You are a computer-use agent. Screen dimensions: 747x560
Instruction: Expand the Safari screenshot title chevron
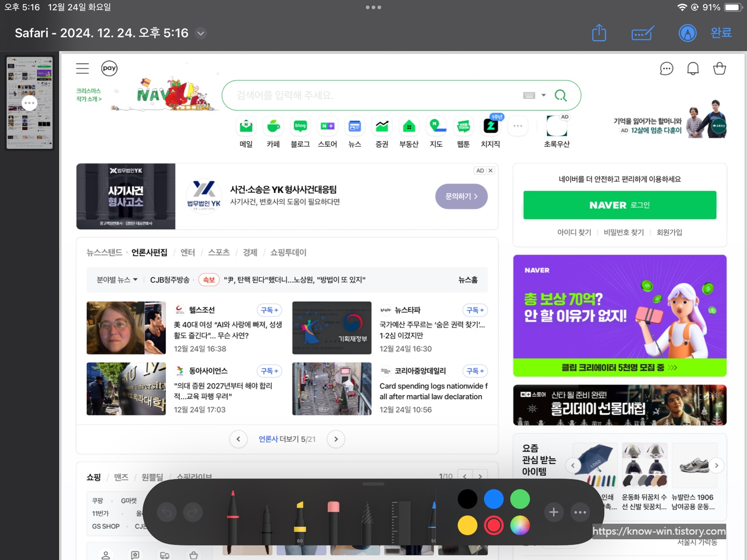click(201, 33)
